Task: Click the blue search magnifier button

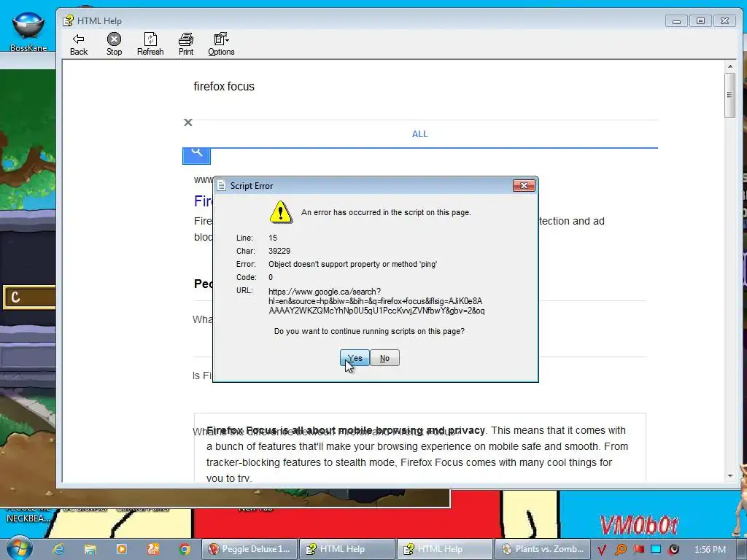Action: click(196, 156)
